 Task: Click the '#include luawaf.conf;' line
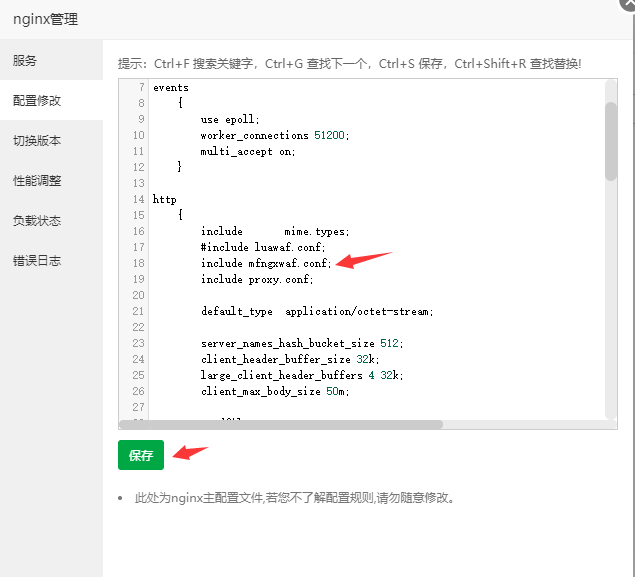[x=263, y=247]
